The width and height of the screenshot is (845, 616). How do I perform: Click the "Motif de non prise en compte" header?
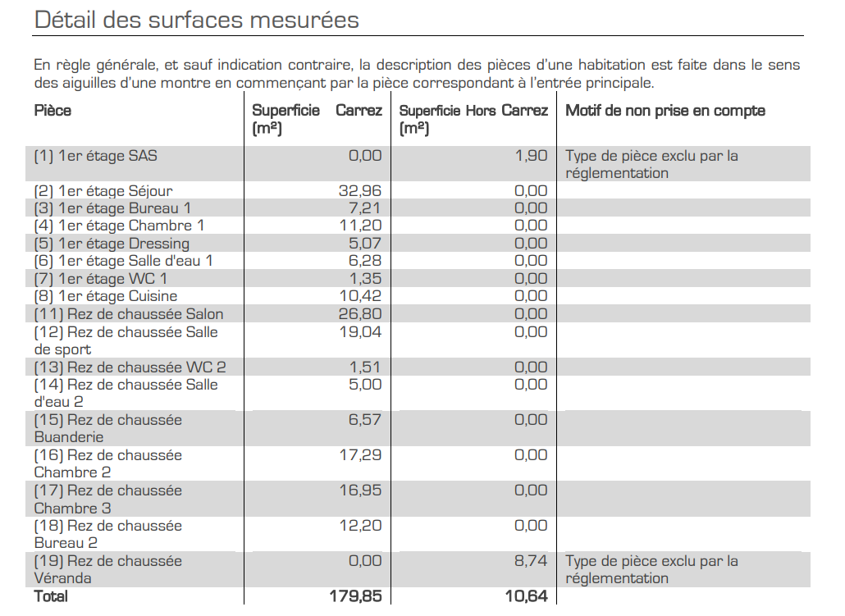pos(665,111)
